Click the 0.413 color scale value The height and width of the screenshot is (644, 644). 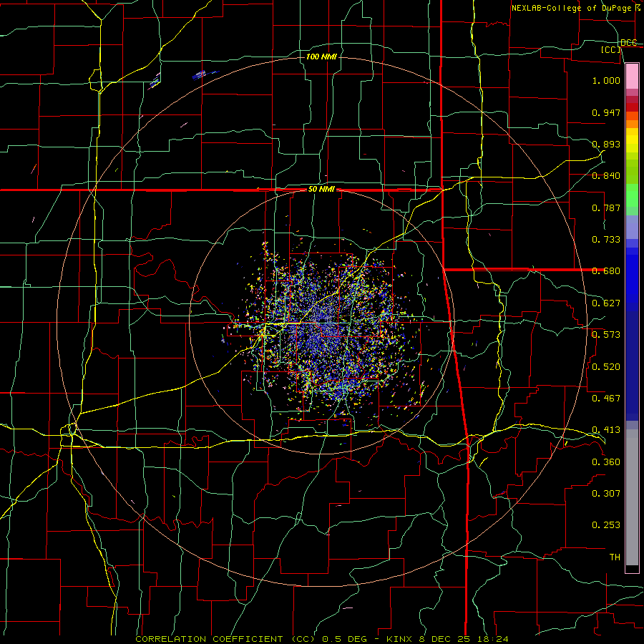606,430
